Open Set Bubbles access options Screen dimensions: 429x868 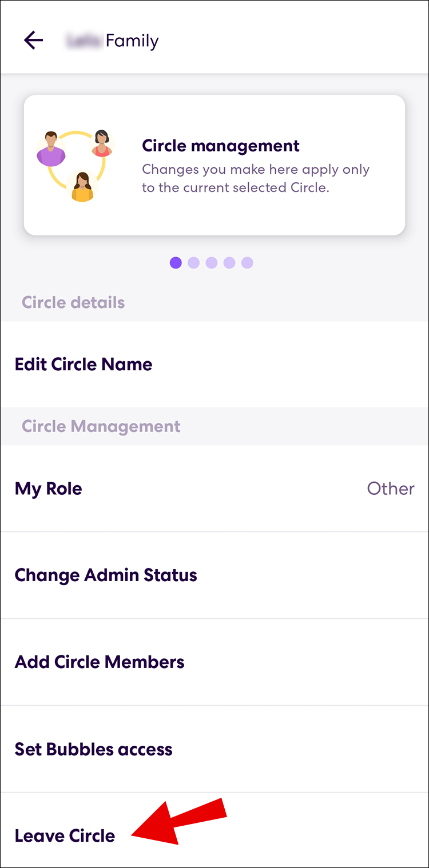point(93,749)
